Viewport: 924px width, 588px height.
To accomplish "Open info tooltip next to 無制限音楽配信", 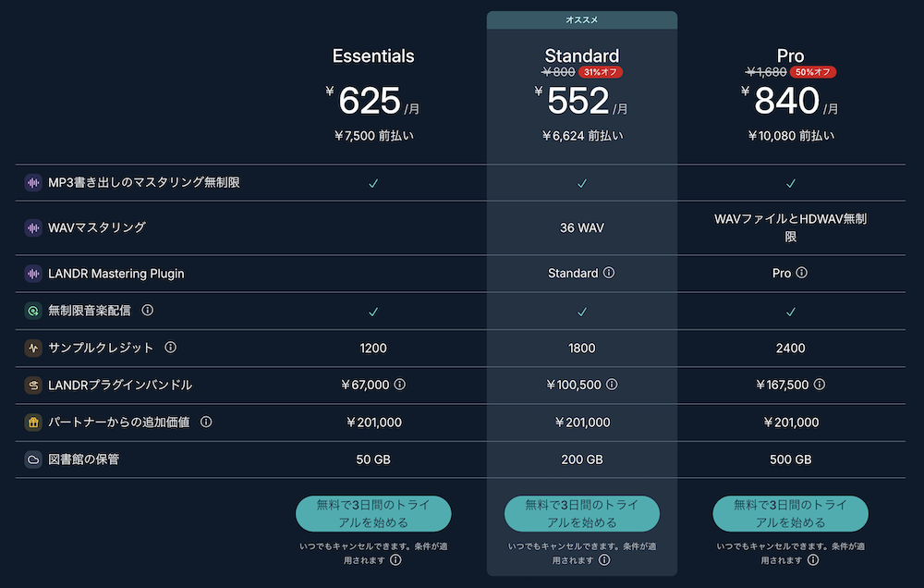I will tap(147, 312).
